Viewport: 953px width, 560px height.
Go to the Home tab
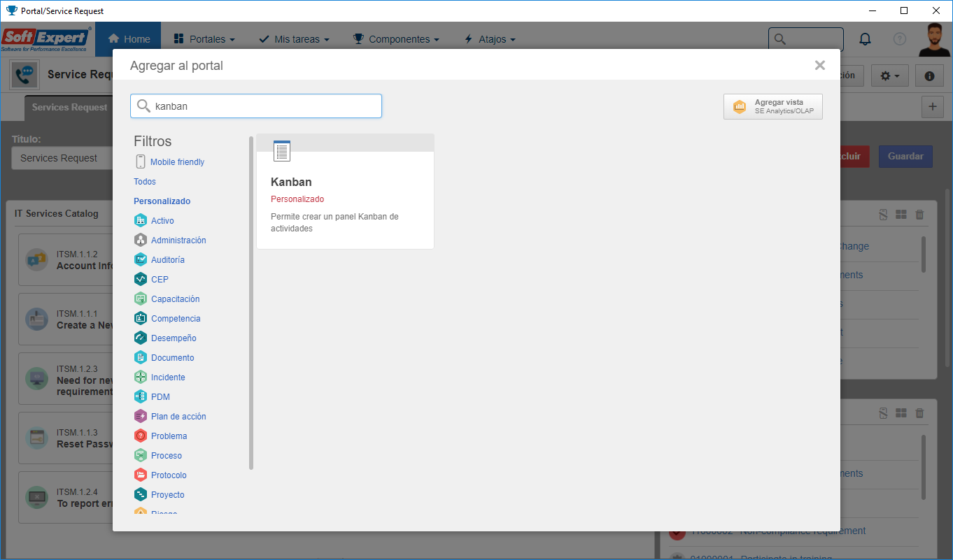pyautogui.click(x=128, y=39)
